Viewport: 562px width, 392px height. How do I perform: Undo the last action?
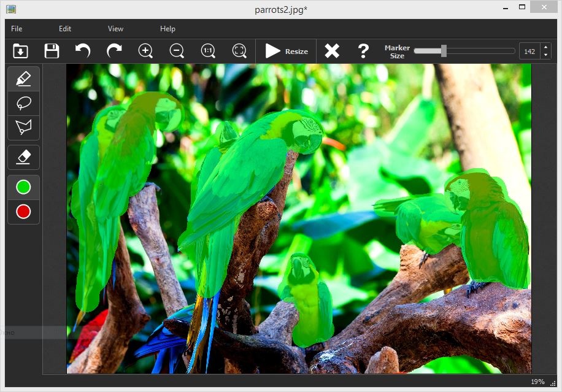click(x=83, y=51)
